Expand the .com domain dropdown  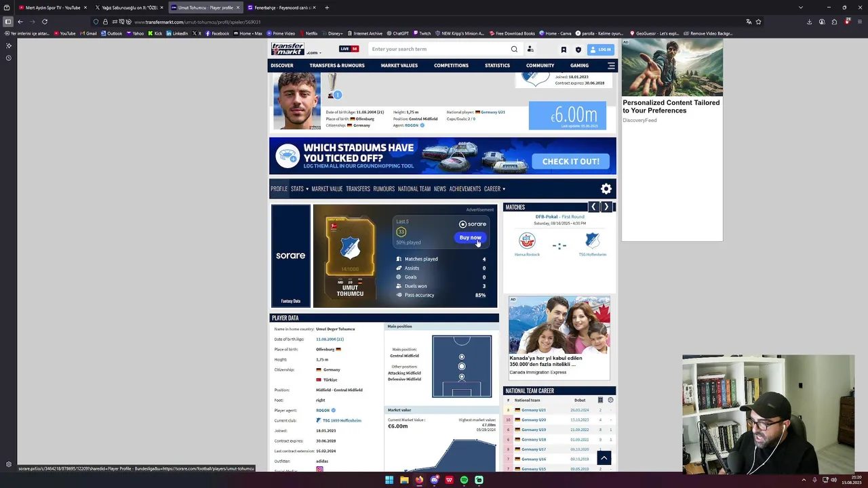[x=313, y=53]
